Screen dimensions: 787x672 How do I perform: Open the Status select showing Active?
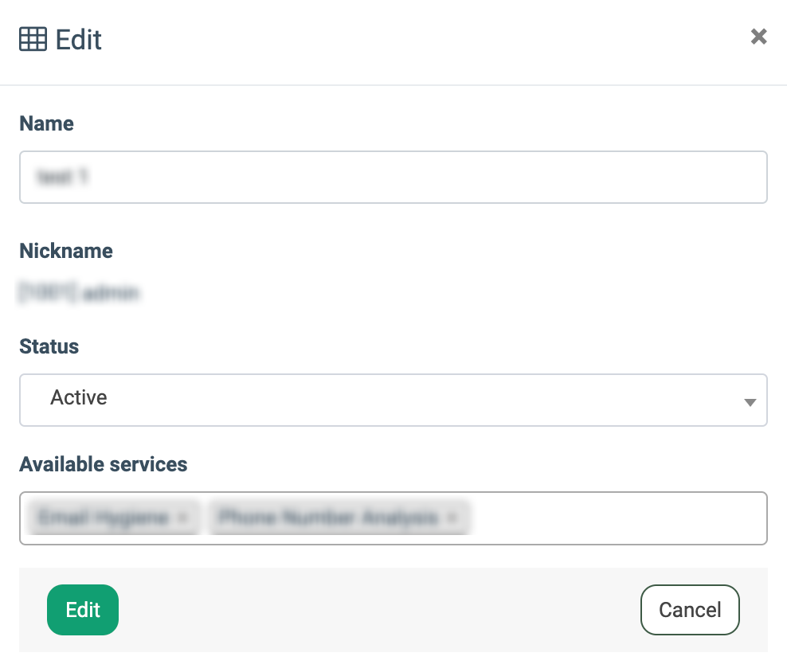(382, 400)
